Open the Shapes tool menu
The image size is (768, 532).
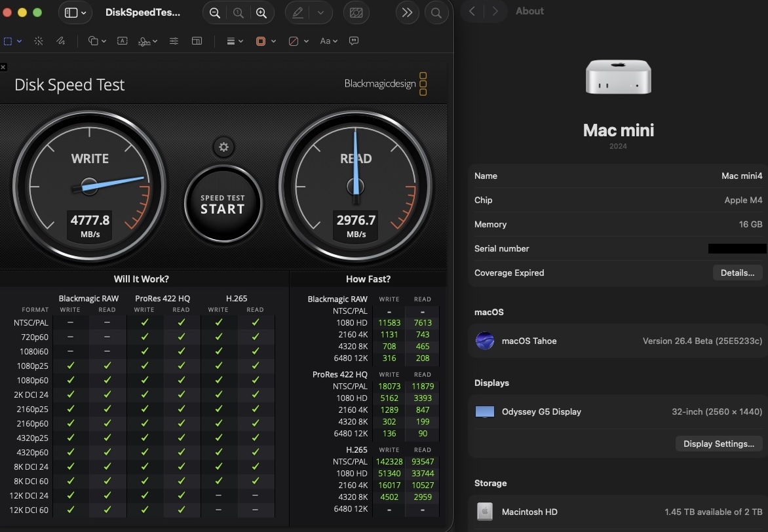(x=96, y=41)
